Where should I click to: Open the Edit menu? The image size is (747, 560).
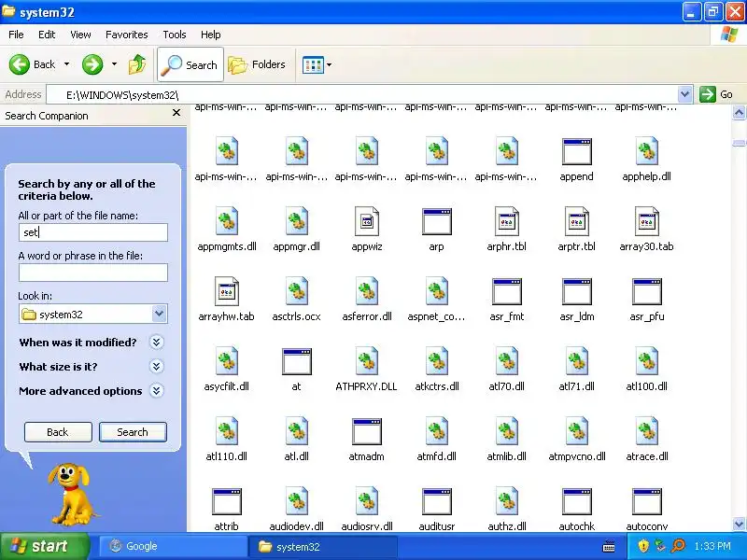click(x=47, y=35)
